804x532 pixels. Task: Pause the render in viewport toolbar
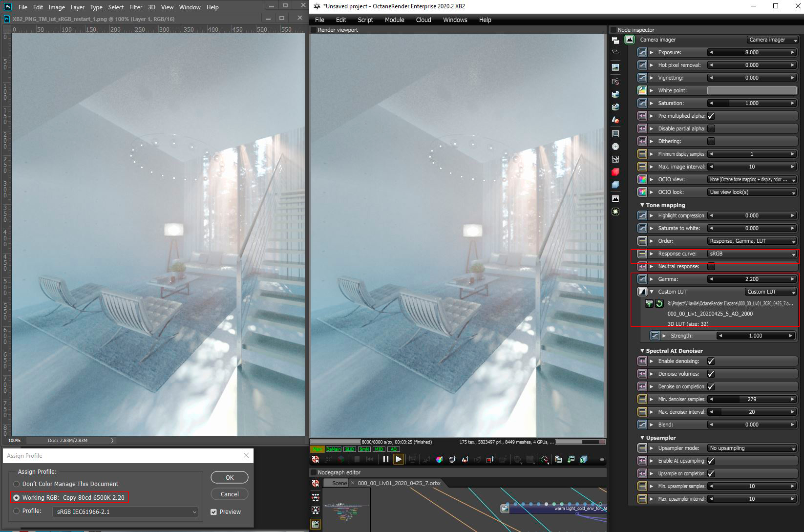point(386,459)
